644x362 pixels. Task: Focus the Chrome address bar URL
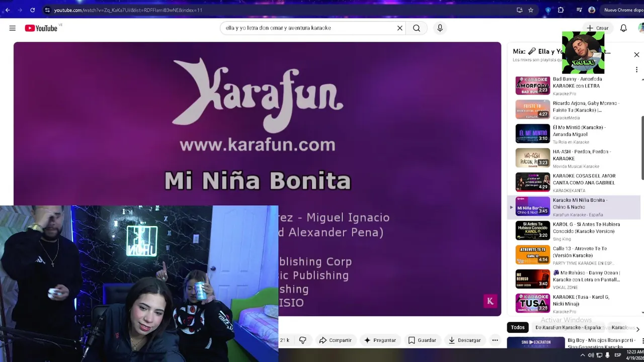click(x=128, y=10)
